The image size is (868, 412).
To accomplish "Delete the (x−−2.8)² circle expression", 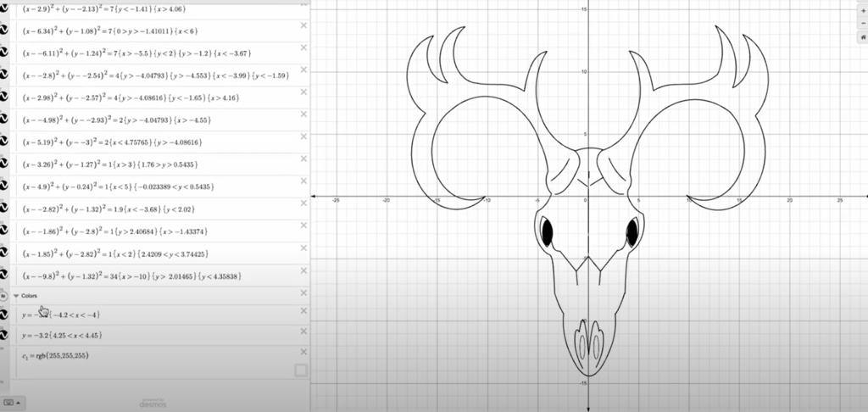I will coord(303,70).
